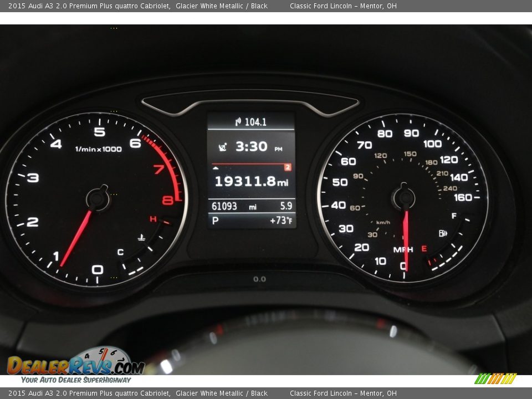Click the '160' mark on the speedometer

[x=463, y=197]
